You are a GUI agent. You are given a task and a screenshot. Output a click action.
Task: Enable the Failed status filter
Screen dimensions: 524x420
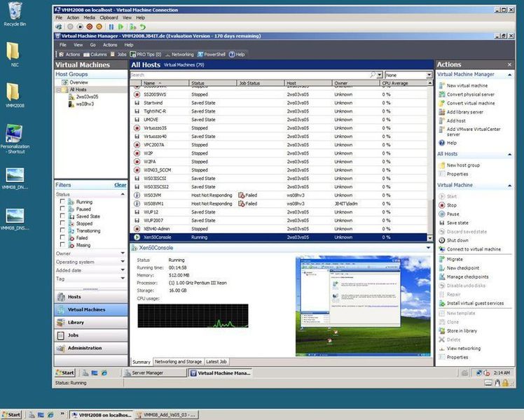pyautogui.click(x=62, y=237)
